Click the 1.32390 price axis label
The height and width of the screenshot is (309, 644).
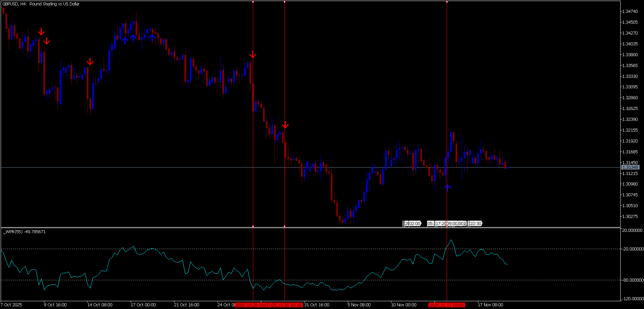point(630,119)
